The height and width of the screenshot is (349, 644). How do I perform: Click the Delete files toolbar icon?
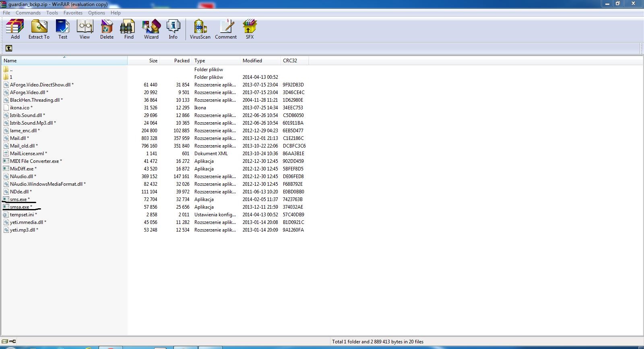(x=107, y=29)
